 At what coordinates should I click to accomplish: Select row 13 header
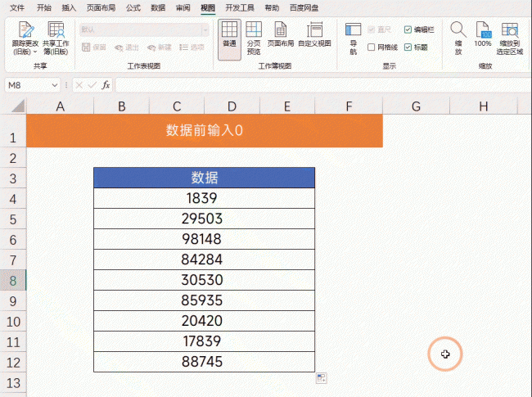tap(13, 383)
